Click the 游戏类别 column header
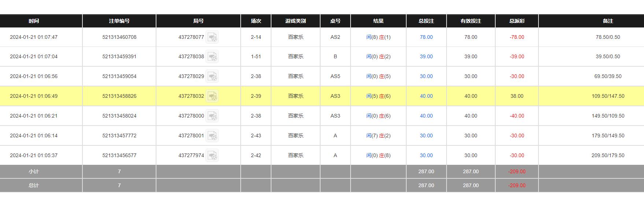Image resolution: width=644 pixels, height=204 pixels. point(295,21)
